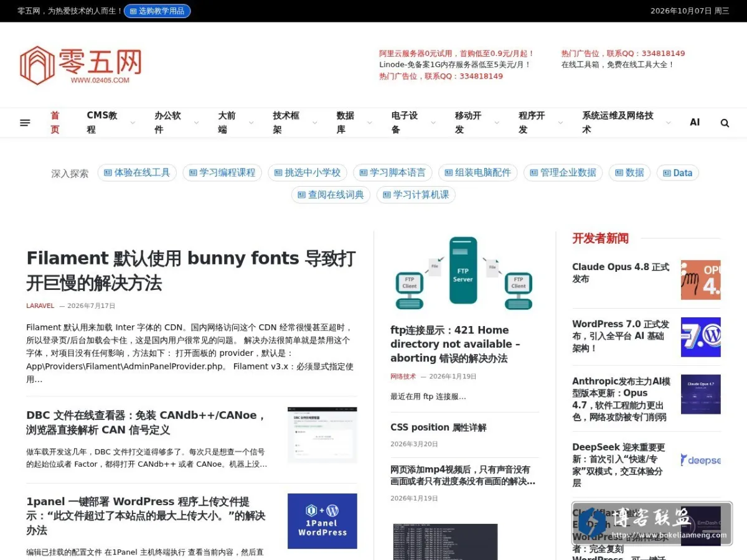Click the 体验在线工具 pill
Image resolution: width=747 pixels, height=560 pixels.
pyautogui.click(x=137, y=172)
